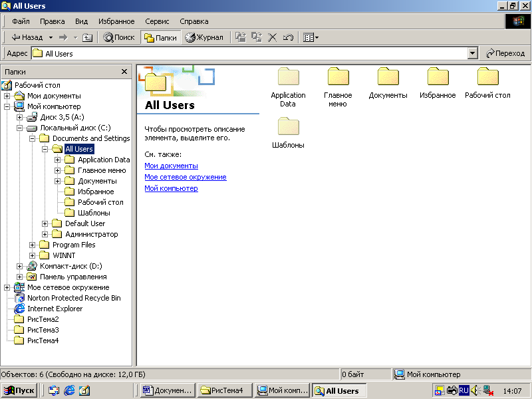Follow the Мой компьютер link
The height and width of the screenshot is (399, 532).
click(171, 188)
